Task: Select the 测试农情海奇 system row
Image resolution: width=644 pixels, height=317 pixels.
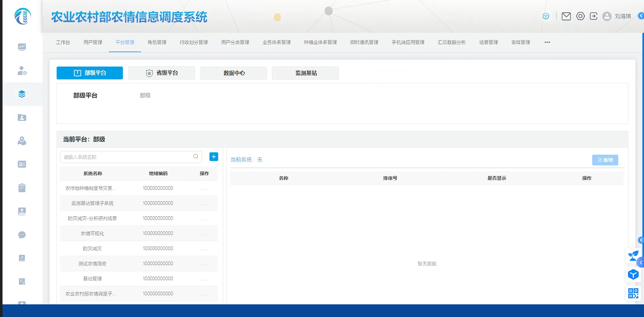Action: (139, 264)
